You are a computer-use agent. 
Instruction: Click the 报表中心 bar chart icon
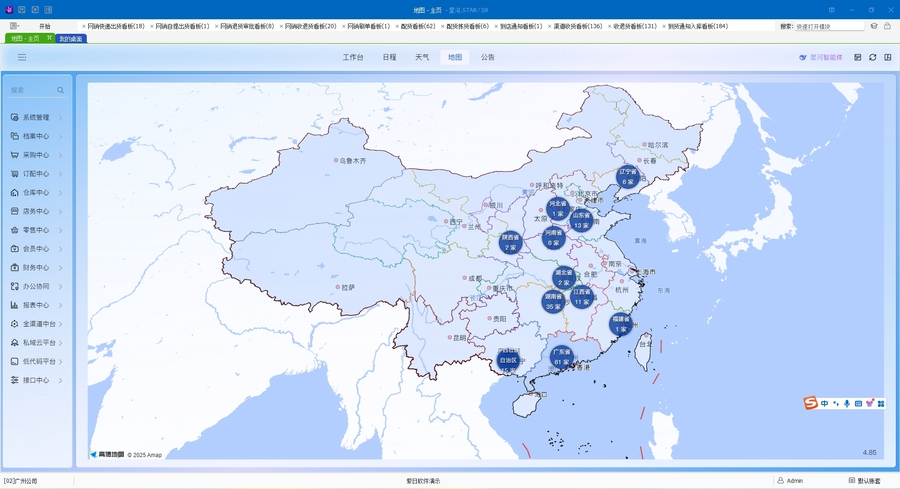click(x=15, y=305)
